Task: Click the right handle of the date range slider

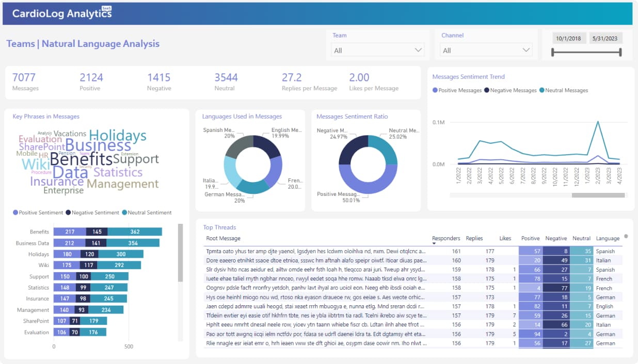Action: pyautogui.click(x=620, y=52)
